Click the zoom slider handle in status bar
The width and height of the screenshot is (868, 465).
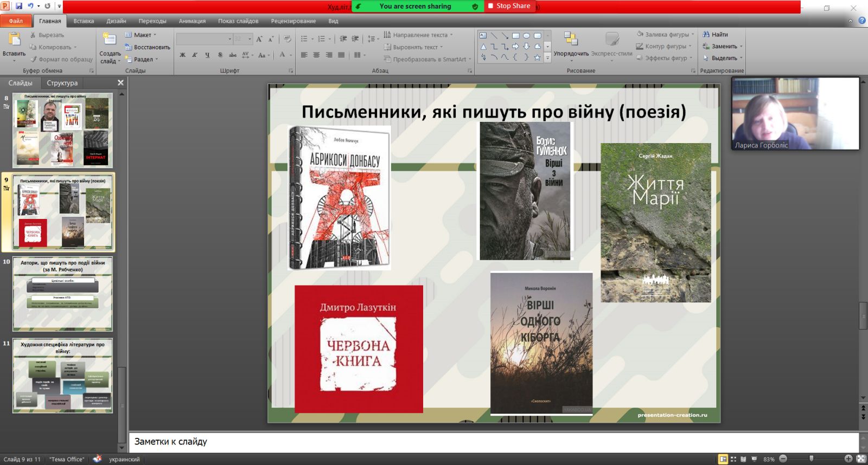point(812,459)
